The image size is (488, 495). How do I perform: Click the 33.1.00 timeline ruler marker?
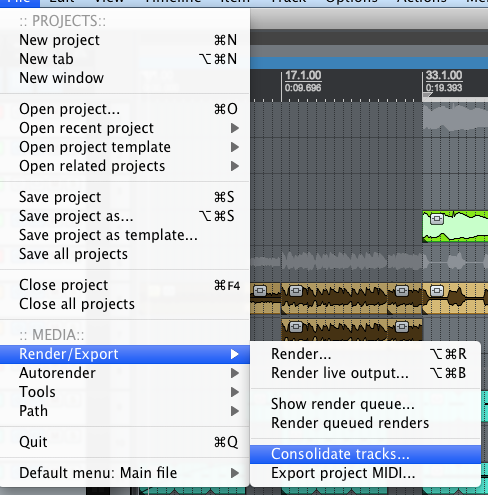444,75
